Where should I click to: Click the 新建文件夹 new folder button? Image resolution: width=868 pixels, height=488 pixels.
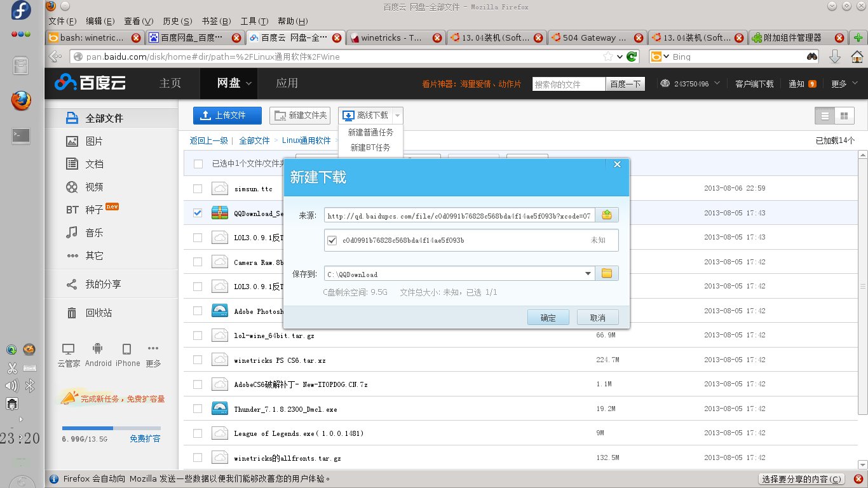click(x=301, y=116)
